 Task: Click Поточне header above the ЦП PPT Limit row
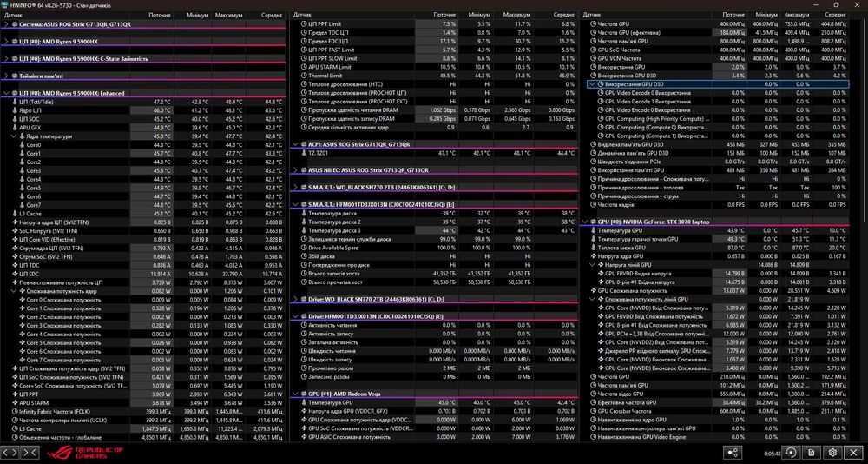point(444,15)
